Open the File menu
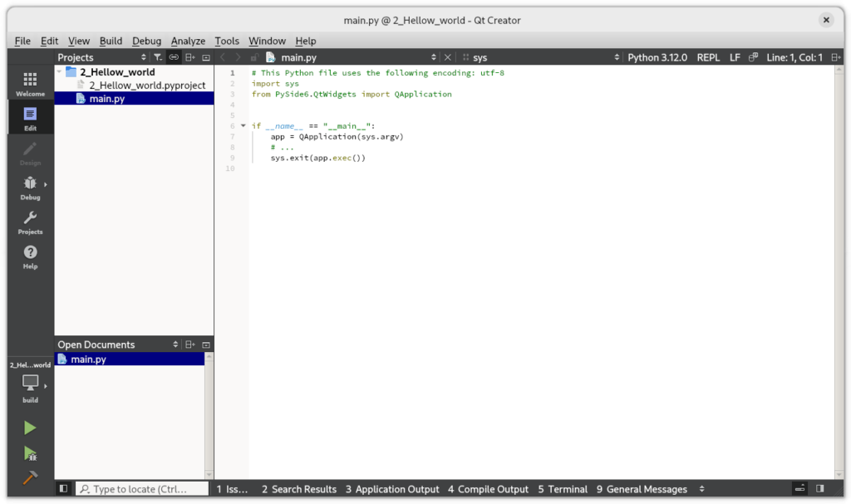The width and height of the screenshot is (851, 504). click(x=22, y=41)
